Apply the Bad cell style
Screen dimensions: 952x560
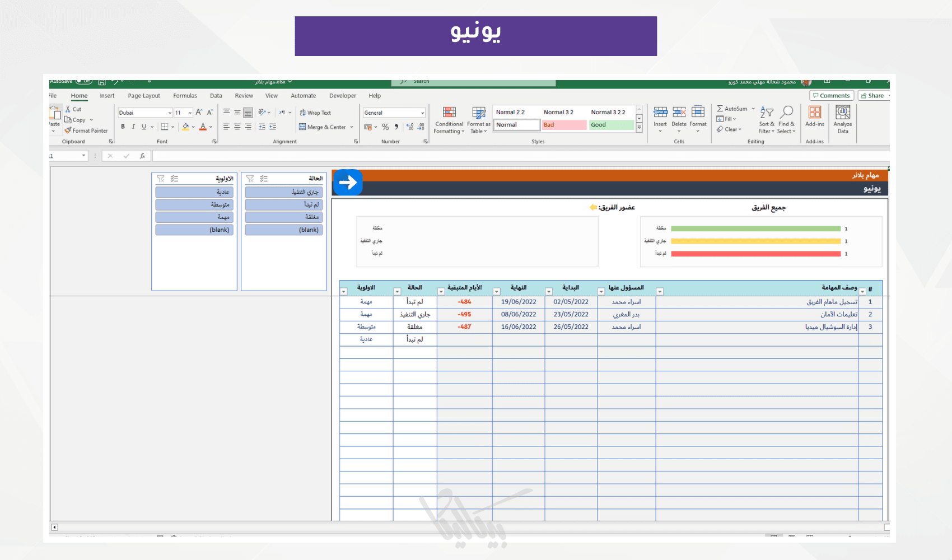(564, 125)
